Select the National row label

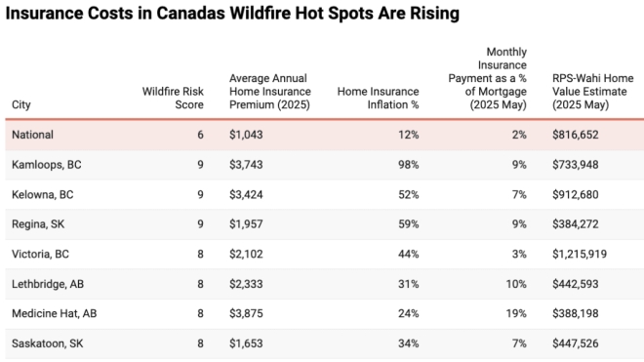(32, 135)
